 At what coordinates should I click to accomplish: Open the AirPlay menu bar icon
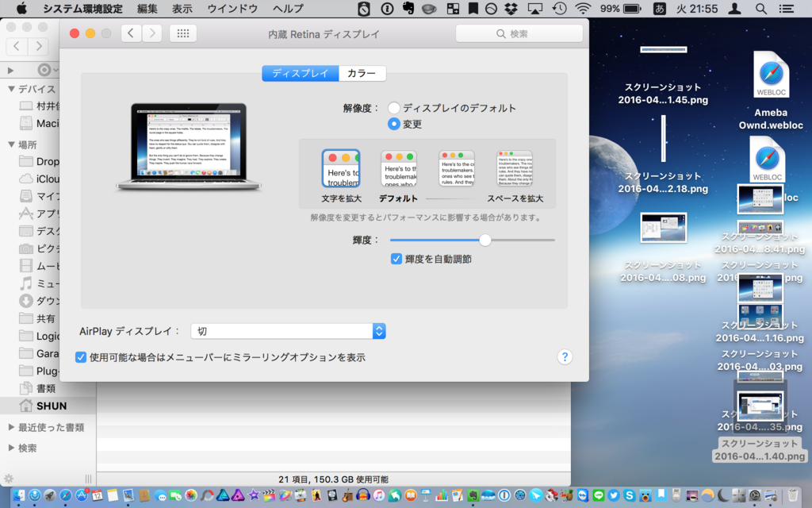tap(535, 8)
